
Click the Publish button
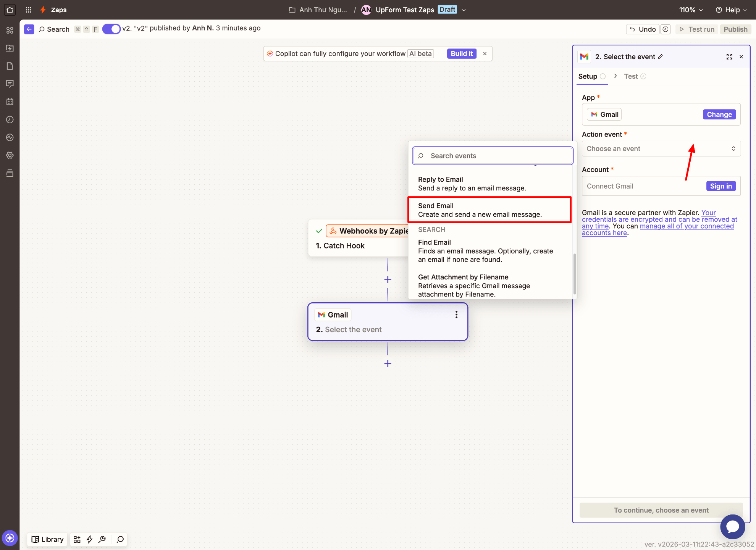(x=735, y=29)
